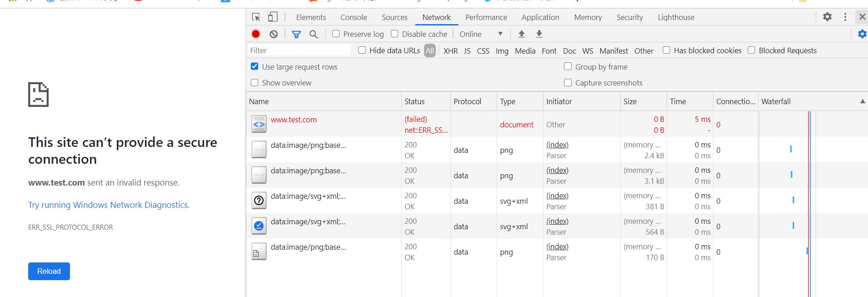Switch to the Memory tab
The height and width of the screenshot is (297, 868).
[588, 17]
